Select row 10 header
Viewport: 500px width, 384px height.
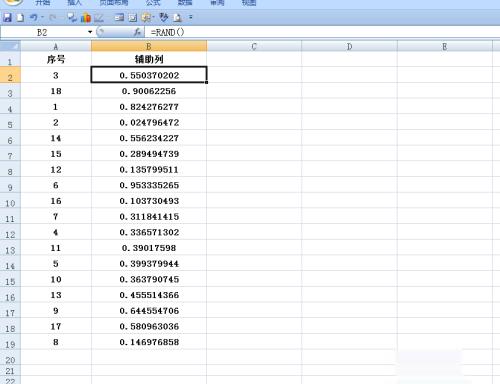click(10, 201)
